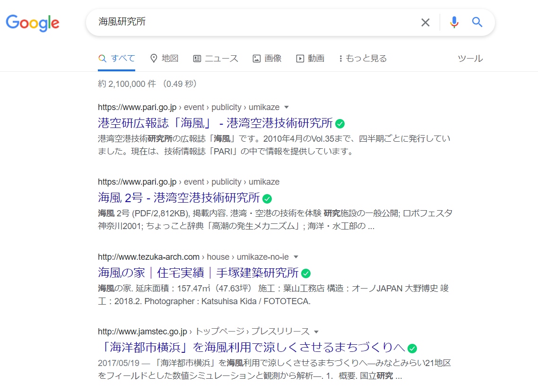
Task: Start voice search with the microphone icon
Action: pos(454,22)
